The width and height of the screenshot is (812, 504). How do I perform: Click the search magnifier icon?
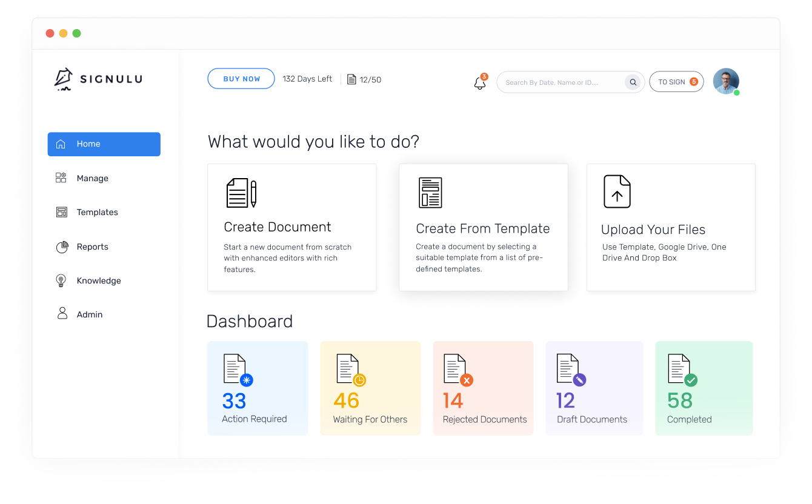pos(633,82)
